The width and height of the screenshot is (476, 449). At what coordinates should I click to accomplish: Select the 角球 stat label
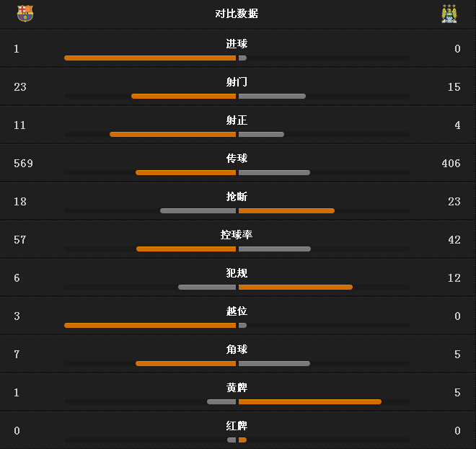coord(237,350)
